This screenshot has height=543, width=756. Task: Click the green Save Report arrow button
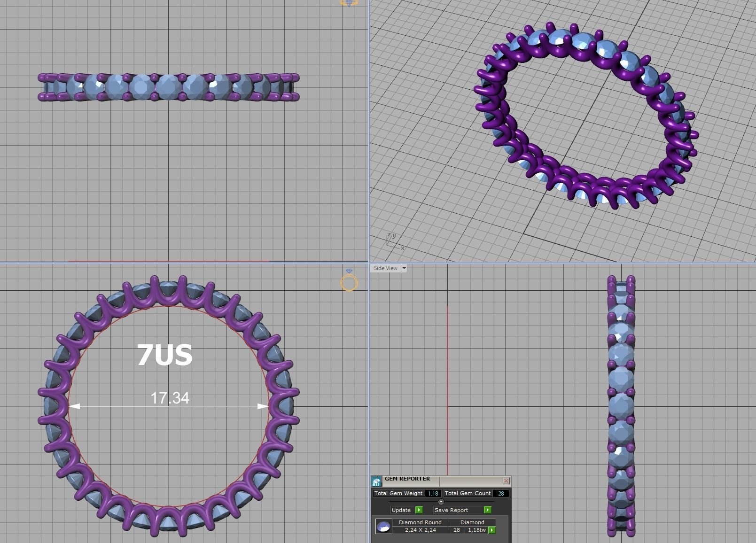pyautogui.click(x=487, y=510)
